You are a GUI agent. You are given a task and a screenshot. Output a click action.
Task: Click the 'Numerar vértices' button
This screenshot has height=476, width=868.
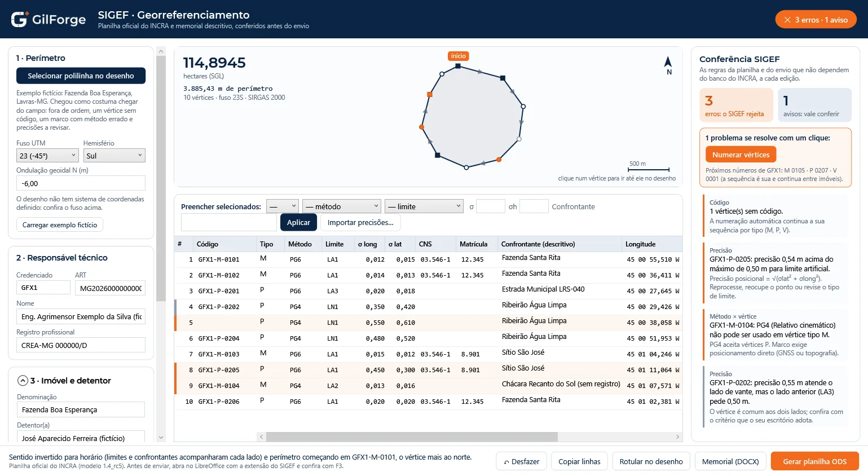point(741,155)
